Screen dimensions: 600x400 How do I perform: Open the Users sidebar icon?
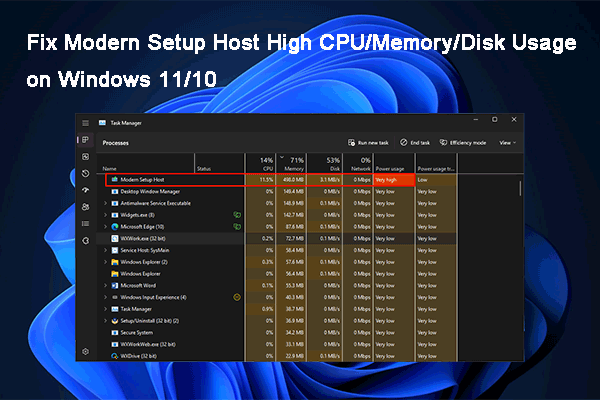pyautogui.click(x=85, y=207)
